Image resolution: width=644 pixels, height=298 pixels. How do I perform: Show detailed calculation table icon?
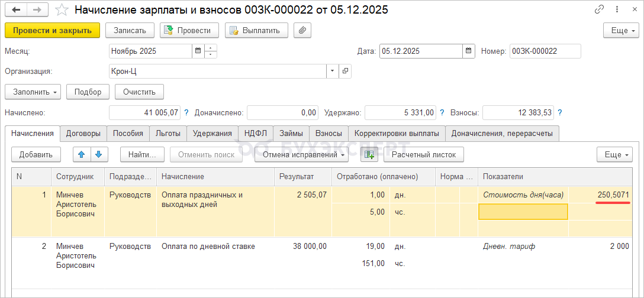369,155
